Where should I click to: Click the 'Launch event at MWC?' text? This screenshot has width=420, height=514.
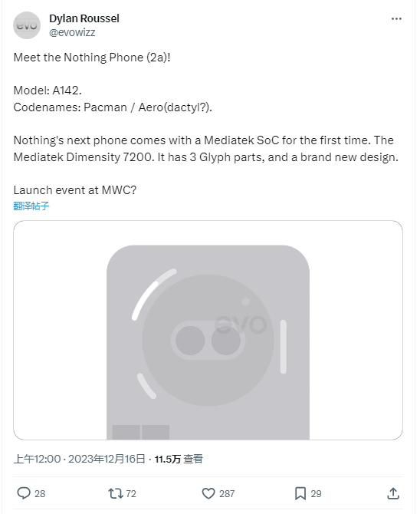(74, 190)
